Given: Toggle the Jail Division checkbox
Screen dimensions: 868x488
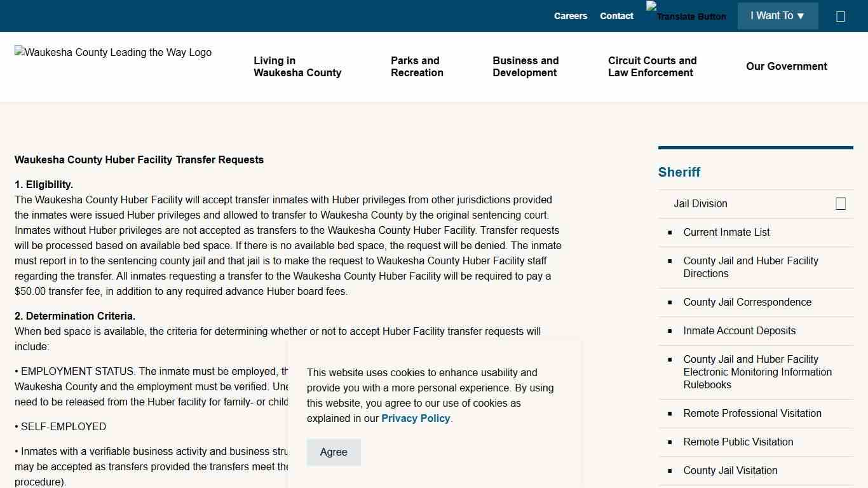Looking at the screenshot, I should click(x=841, y=203).
